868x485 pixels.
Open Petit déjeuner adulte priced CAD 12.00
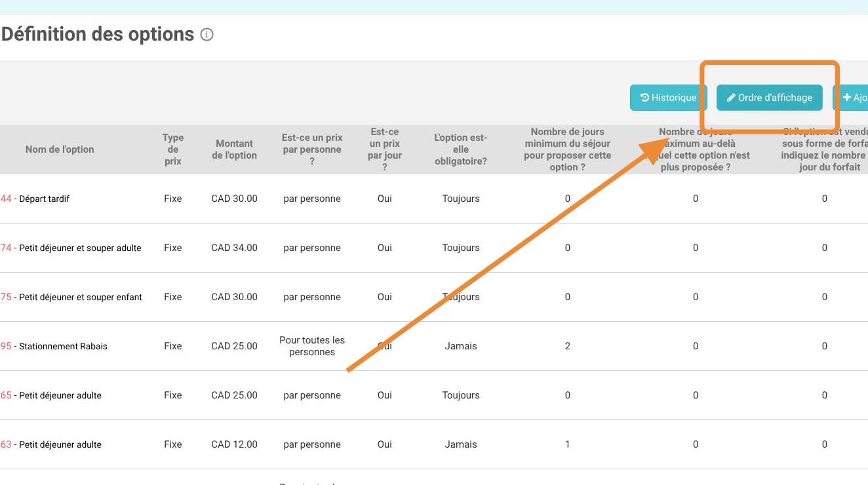click(x=60, y=444)
